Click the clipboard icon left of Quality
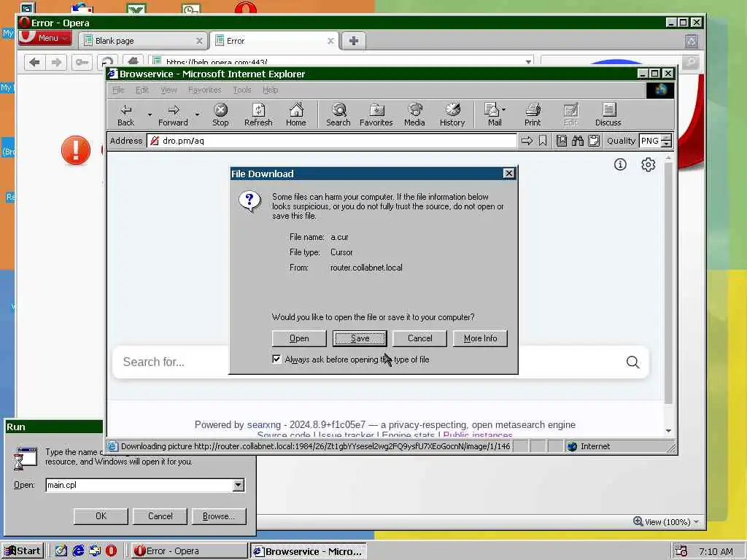747x560 pixels. tap(594, 141)
